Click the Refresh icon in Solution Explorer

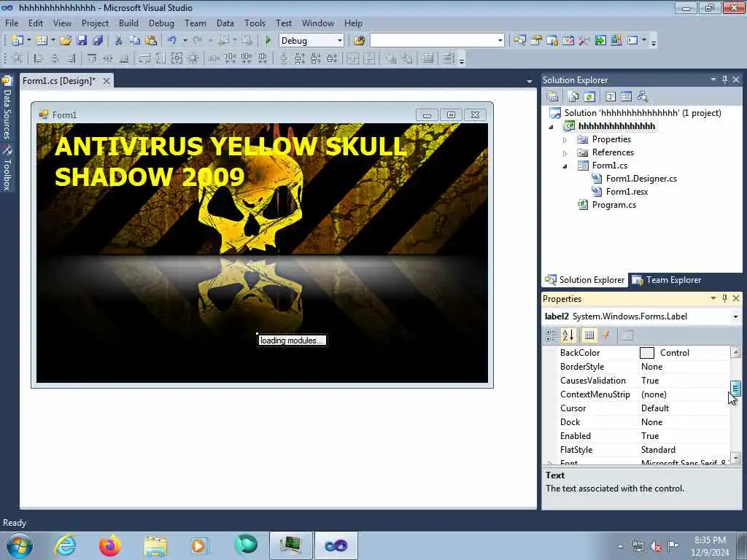589,97
